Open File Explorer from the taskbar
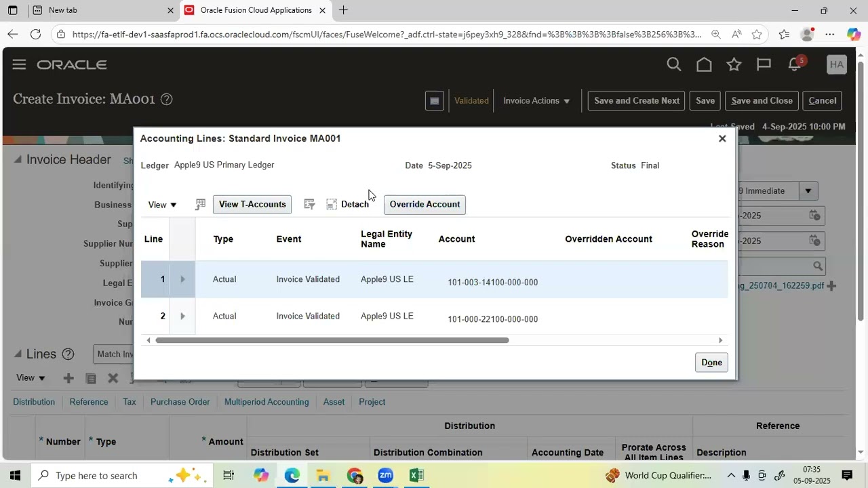 [x=323, y=475]
